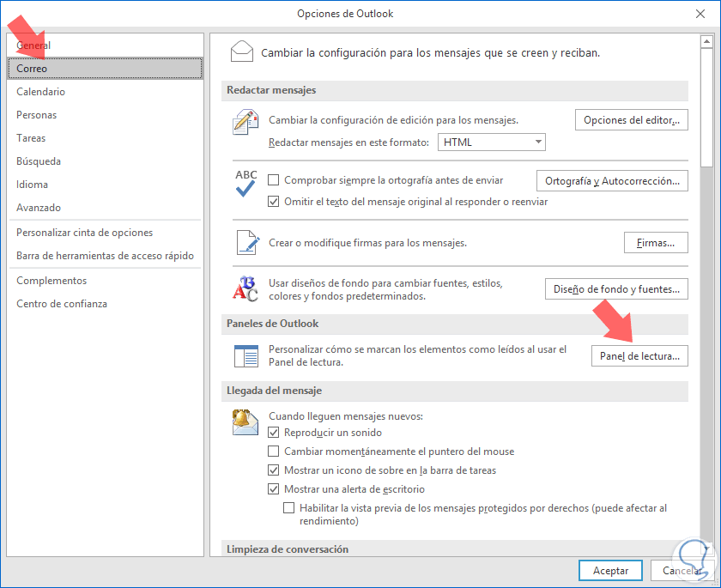This screenshot has width=721, height=588.
Task: Click the envelope icon beside the mail settings heading
Action: pos(241,52)
